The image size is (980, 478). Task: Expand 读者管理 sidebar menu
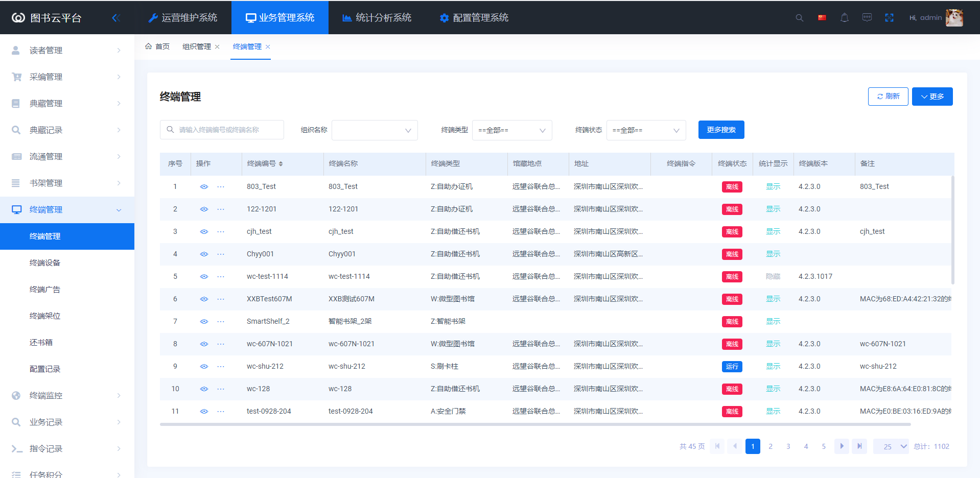[x=67, y=51]
